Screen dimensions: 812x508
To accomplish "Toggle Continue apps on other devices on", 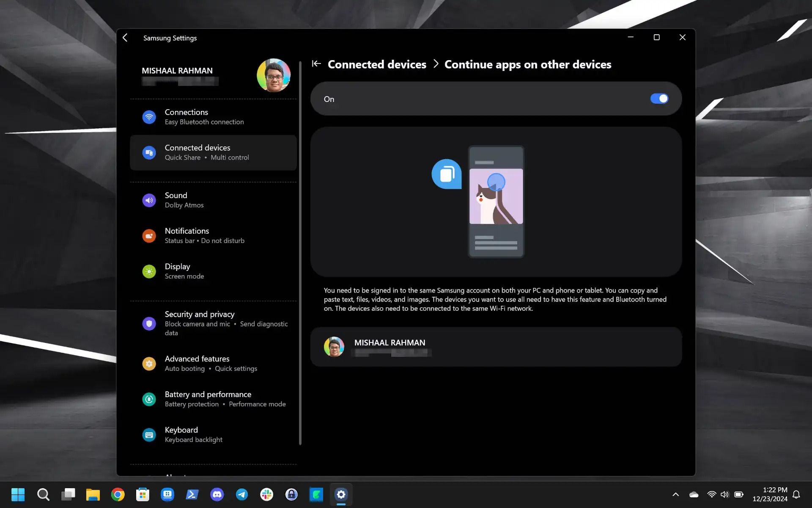I will pyautogui.click(x=660, y=98).
